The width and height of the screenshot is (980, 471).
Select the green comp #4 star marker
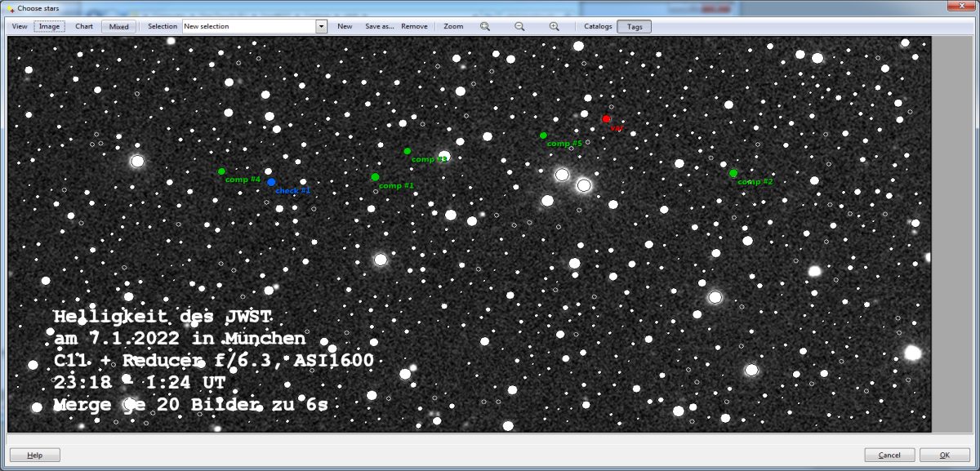221,171
